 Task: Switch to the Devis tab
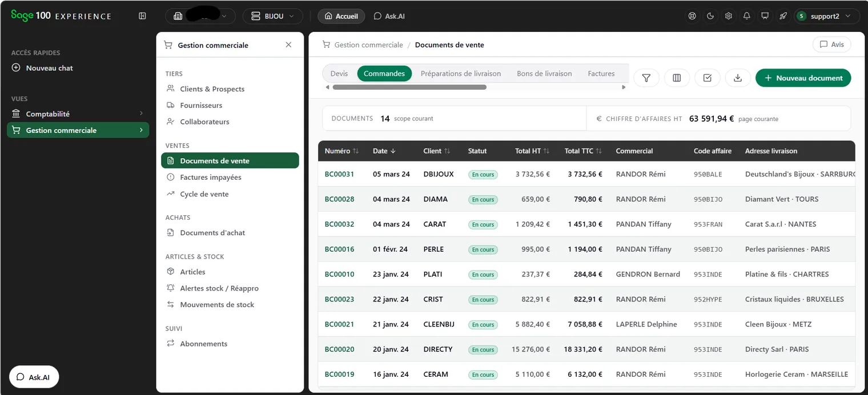[x=339, y=74]
